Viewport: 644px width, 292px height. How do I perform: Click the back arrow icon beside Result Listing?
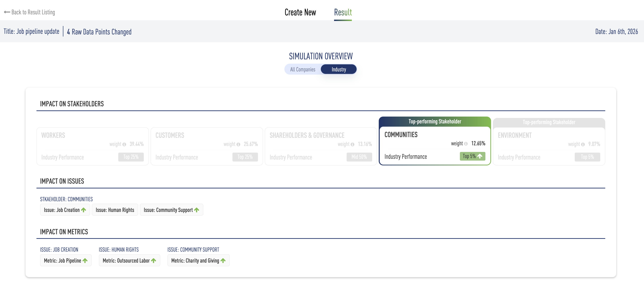coord(7,12)
